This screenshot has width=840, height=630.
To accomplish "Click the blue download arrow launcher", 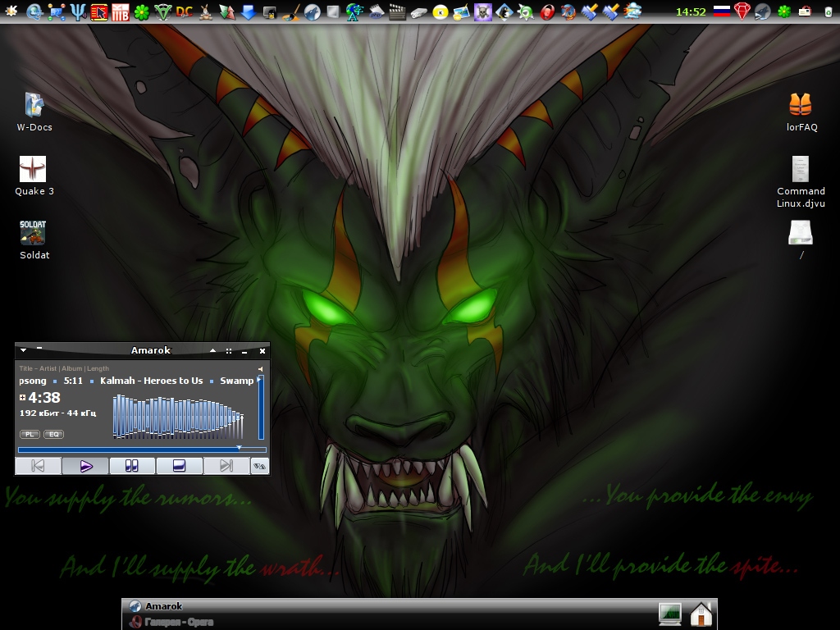I will point(248,11).
